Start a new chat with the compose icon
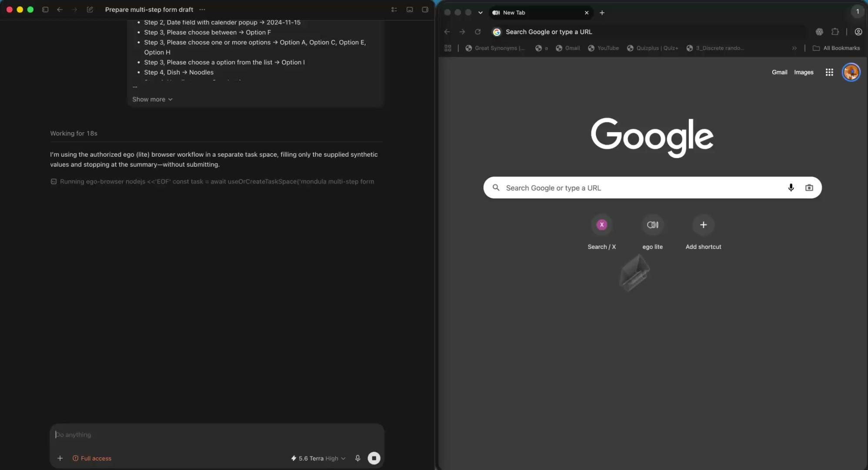The image size is (868, 470). (90, 10)
